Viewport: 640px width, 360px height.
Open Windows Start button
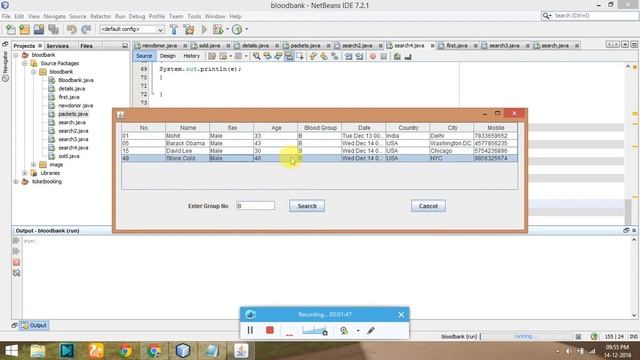click(x=11, y=351)
